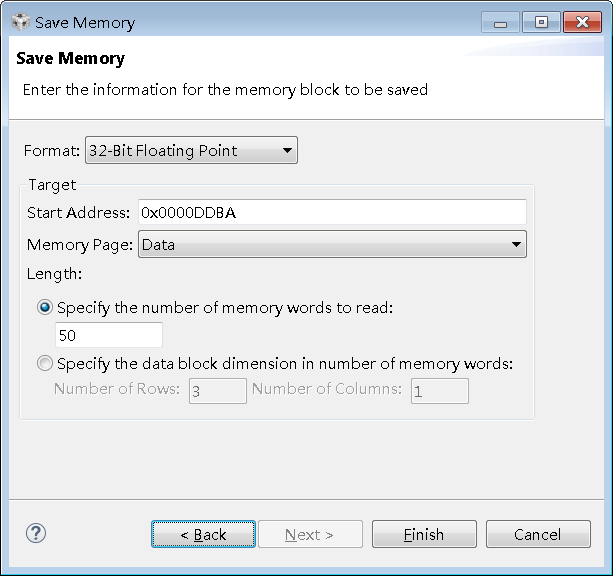Click the Format dropdown arrow
This screenshot has height=576, width=613.
(287, 151)
